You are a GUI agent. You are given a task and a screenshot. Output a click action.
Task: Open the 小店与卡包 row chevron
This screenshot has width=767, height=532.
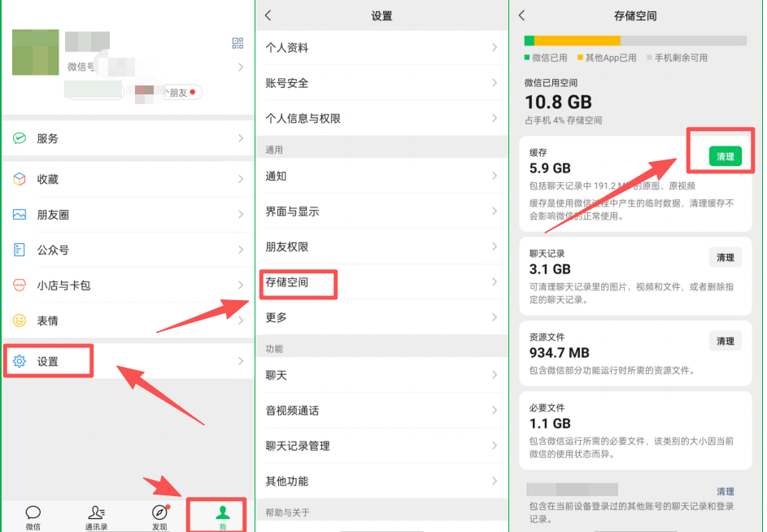241,285
